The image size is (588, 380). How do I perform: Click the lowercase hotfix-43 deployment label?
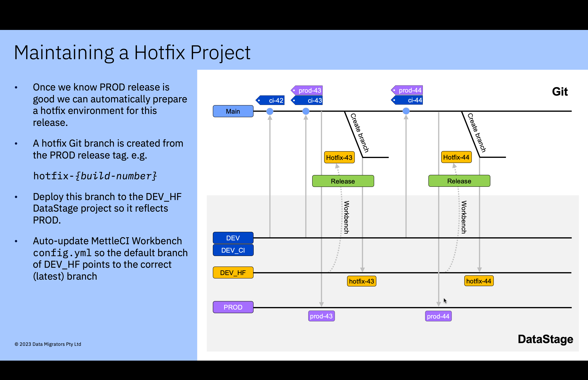(x=361, y=281)
